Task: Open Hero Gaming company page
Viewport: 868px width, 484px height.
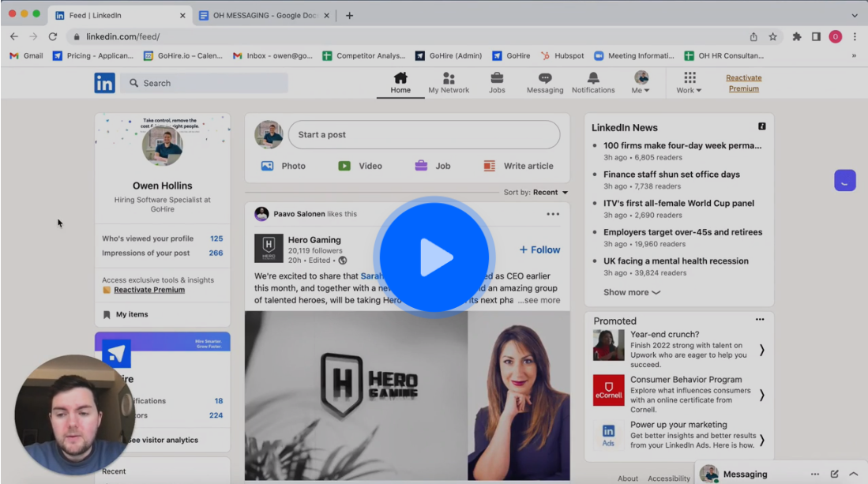Action: click(314, 240)
